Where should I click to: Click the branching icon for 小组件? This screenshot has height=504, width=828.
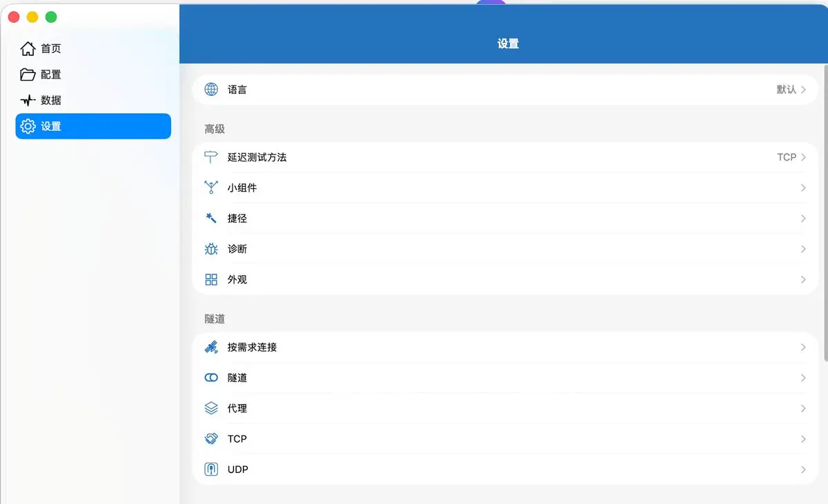(212, 188)
